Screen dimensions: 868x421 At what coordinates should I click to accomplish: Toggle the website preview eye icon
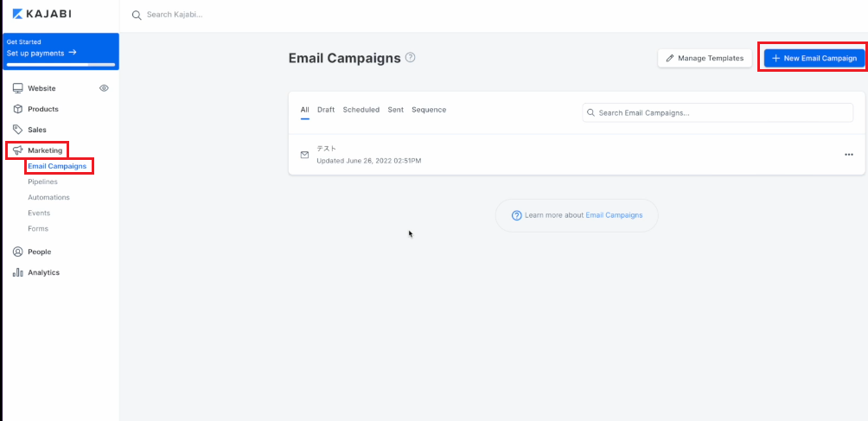click(x=104, y=88)
